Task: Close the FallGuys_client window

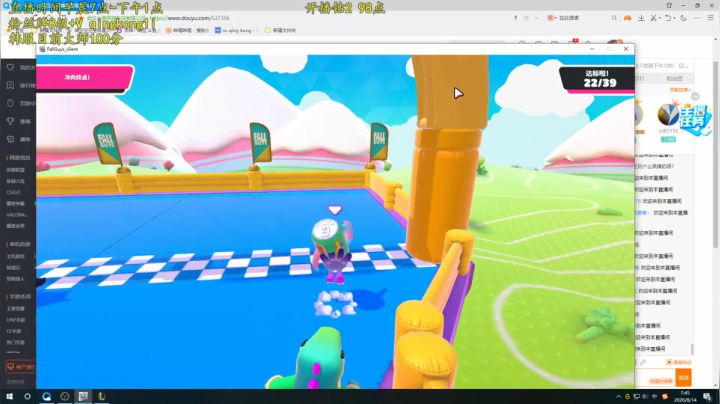Action: click(626, 49)
